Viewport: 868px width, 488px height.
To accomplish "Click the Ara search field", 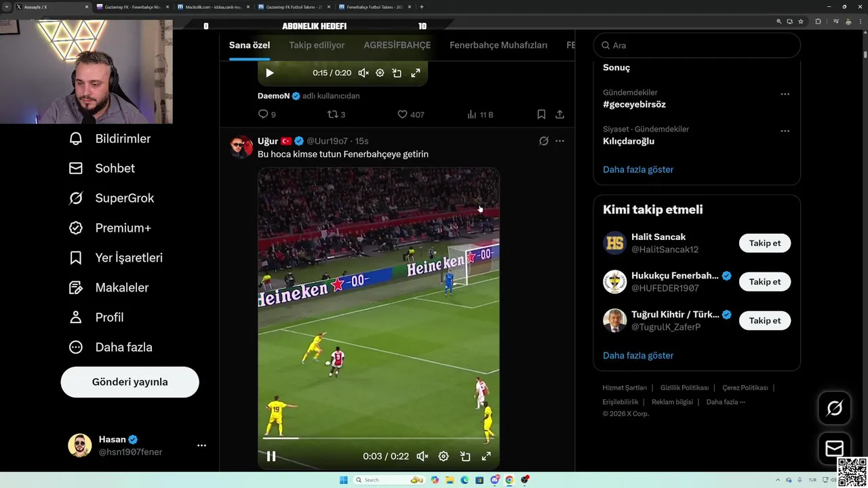I will coord(696,45).
